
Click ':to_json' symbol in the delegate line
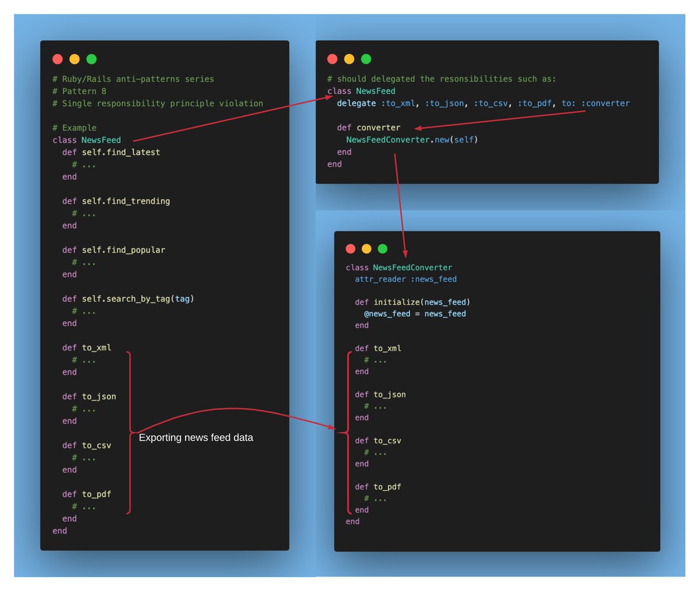point(445,103)
